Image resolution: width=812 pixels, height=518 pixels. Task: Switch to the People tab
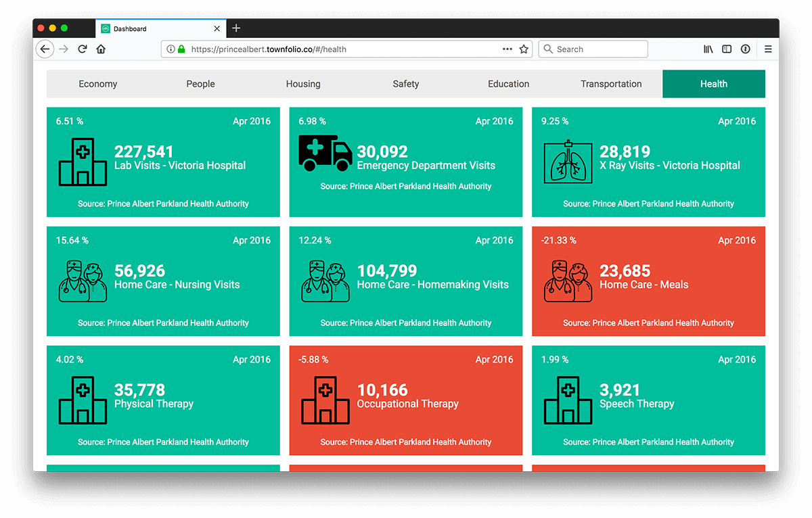click(201, 84)
